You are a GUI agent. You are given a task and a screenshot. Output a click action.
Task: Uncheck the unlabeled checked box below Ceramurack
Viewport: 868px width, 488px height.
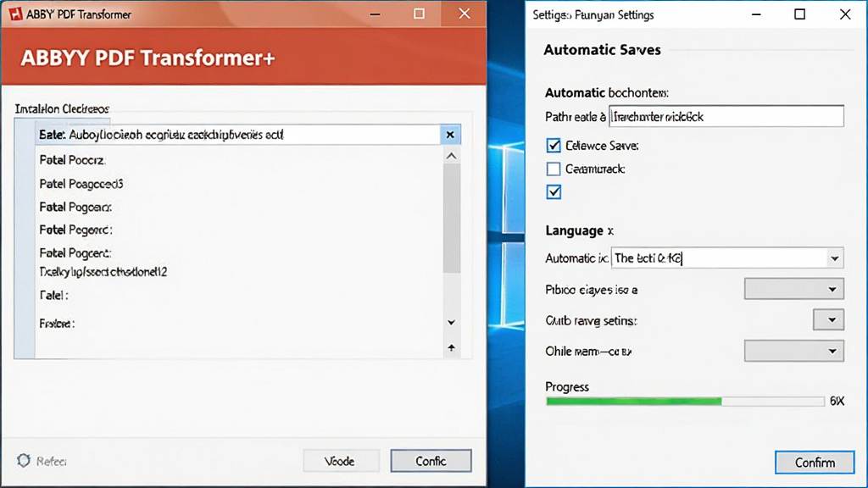554,192
